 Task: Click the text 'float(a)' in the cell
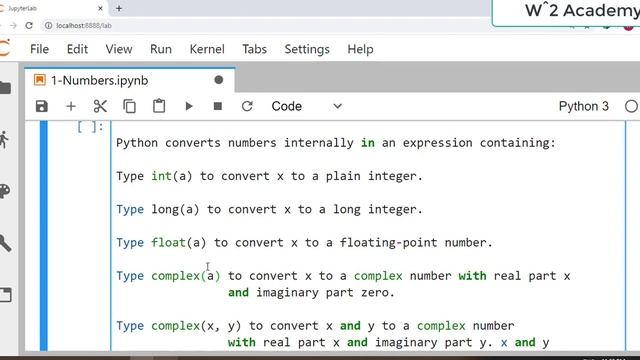coord(178,242)
